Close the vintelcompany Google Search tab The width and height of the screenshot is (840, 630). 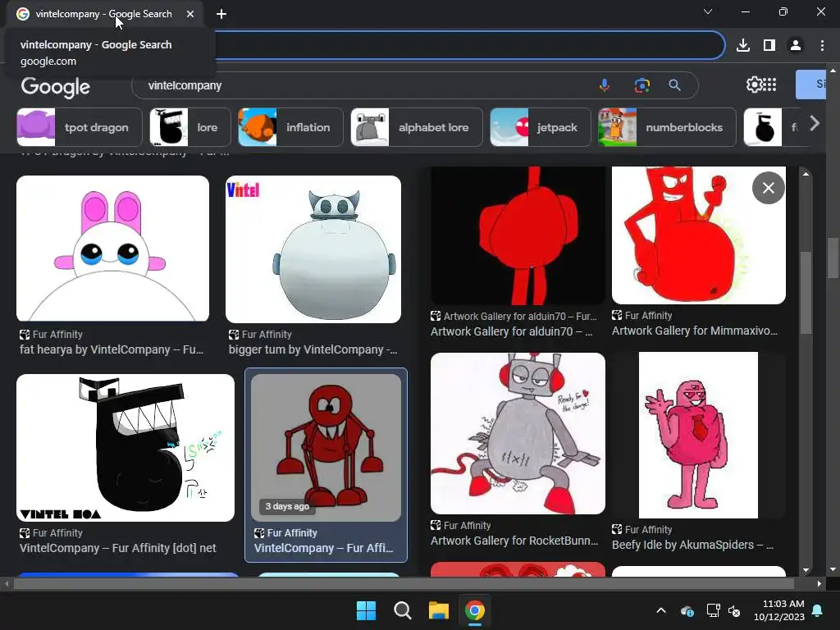click(190, 14)
